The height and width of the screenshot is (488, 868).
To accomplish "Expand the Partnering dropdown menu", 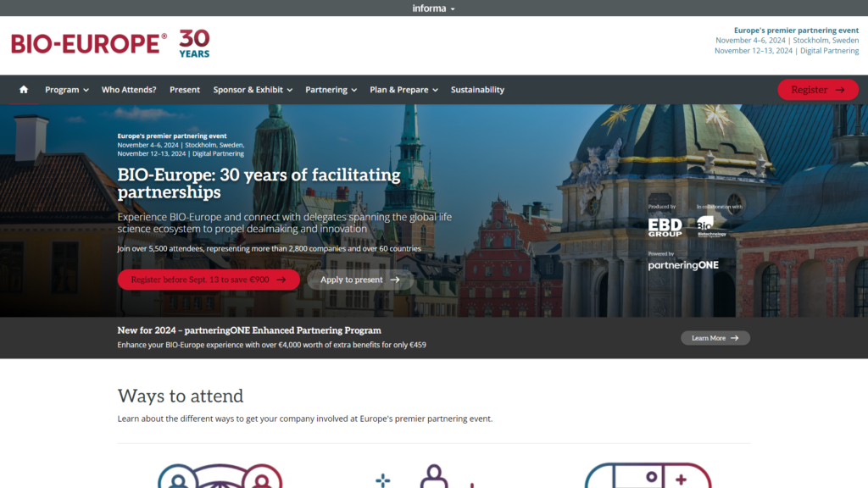I will pos(331,90).
